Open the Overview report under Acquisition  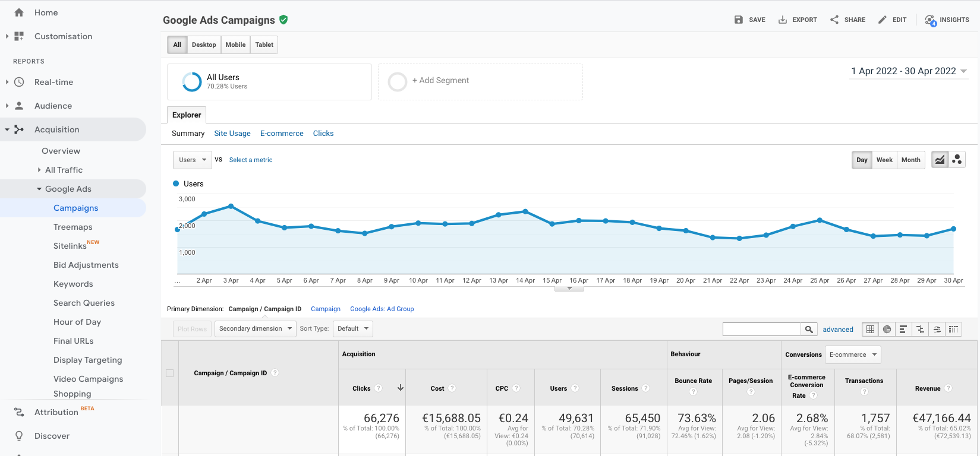click(x=61, y=151)
